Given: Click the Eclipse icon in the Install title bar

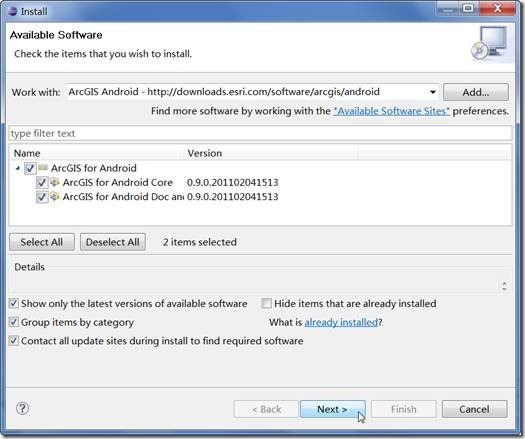Looking at the screenshot, I should click(13, 11).
